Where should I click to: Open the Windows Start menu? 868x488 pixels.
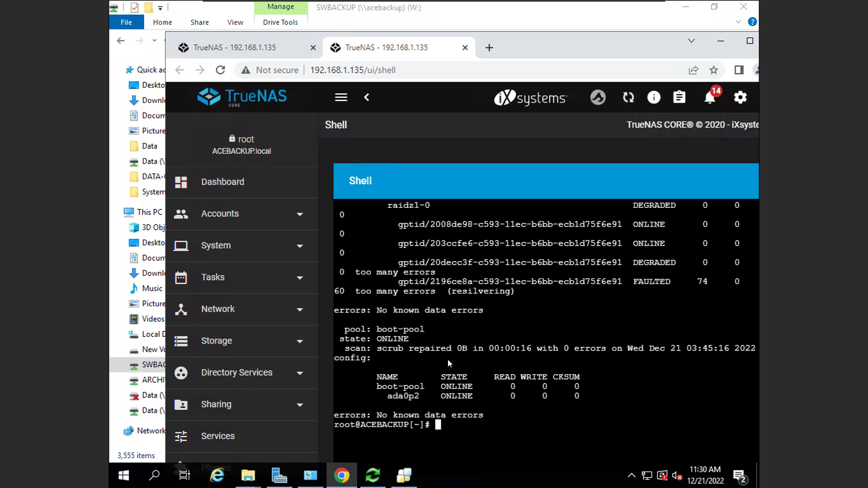pos(123,475)
